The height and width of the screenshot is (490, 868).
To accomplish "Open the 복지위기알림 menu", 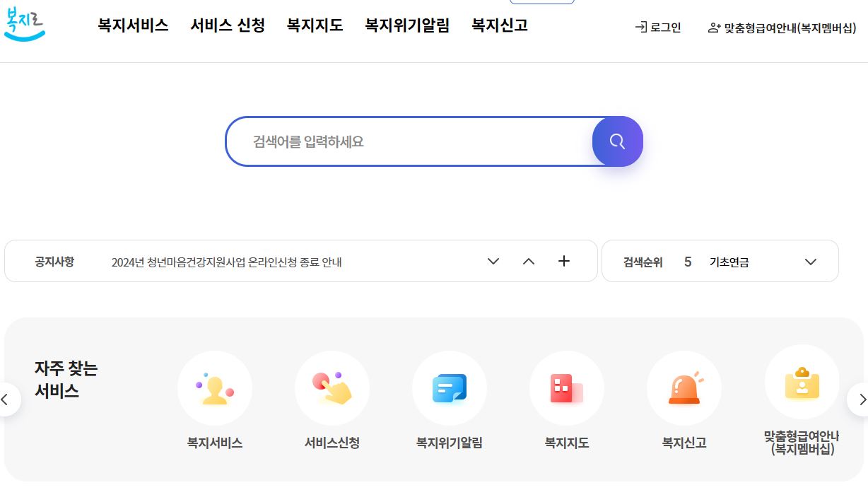I will tap(407, 25).
